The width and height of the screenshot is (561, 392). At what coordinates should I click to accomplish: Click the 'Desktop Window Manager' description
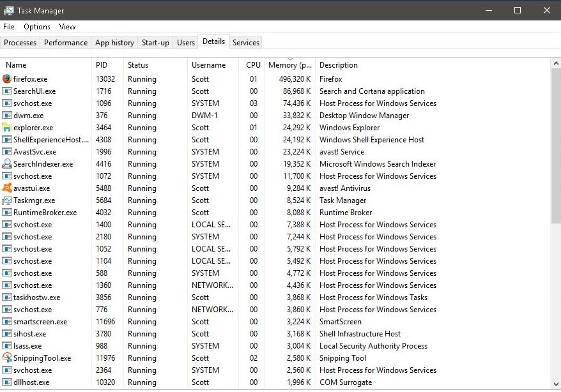(364, 116)
